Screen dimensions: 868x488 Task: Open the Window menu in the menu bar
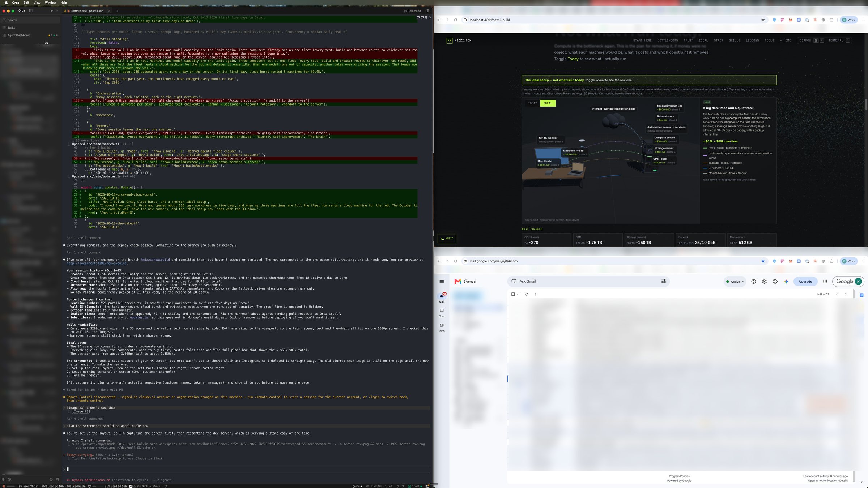[50, 3]
